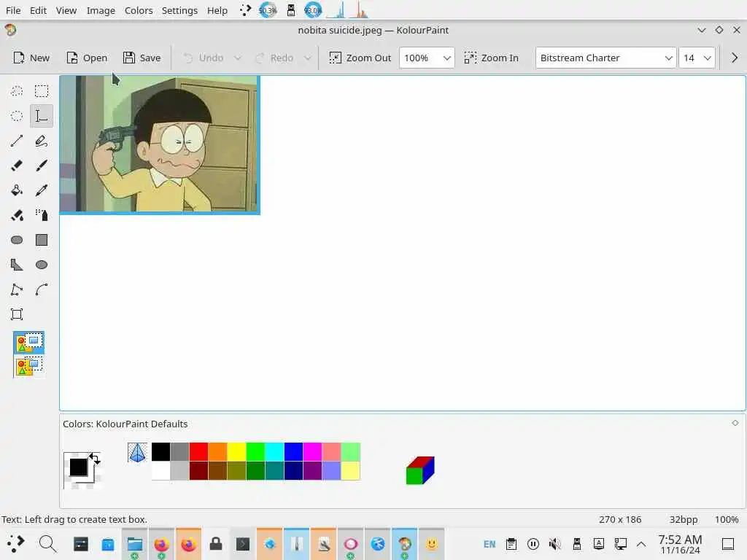Expand the Undo history dropdown arrow
Viewport: 747px width, 560px height.
tap(237, 58)
